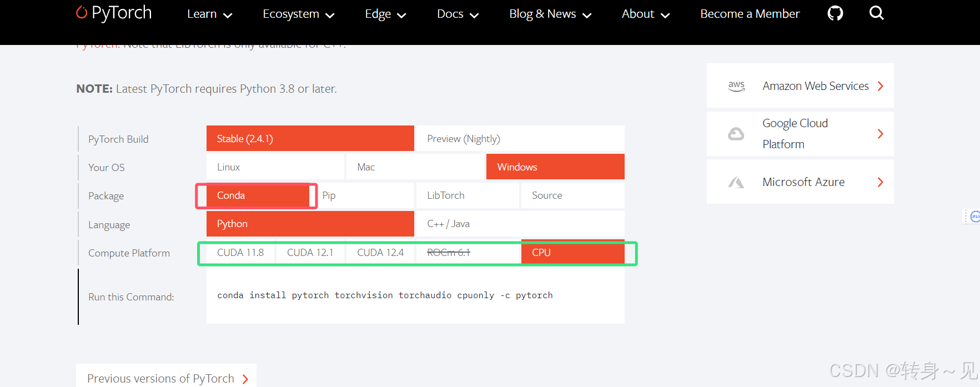Choose CUDA 12.4 compute platform

point(380,253)
